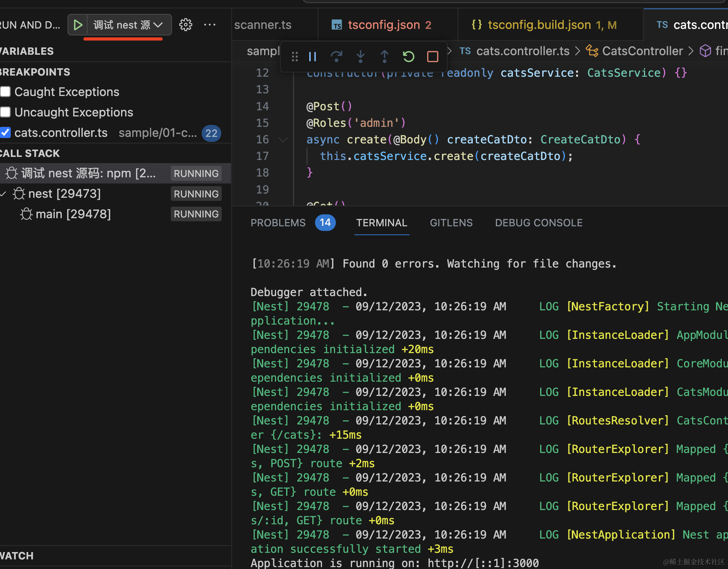
Task: Click the Step Into arrow icon
Action: [361, 57]
